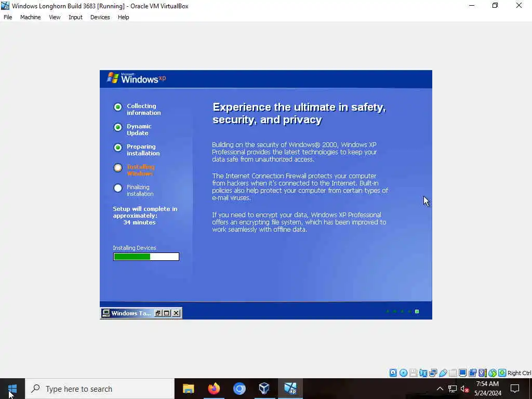Open the Input menu
Screen dimensions: 532x399
tap(75, 17)
